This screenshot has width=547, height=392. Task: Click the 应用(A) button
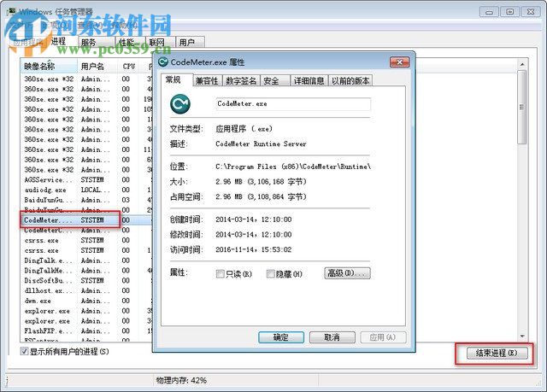pyautogui.click(x=383, y=337)
